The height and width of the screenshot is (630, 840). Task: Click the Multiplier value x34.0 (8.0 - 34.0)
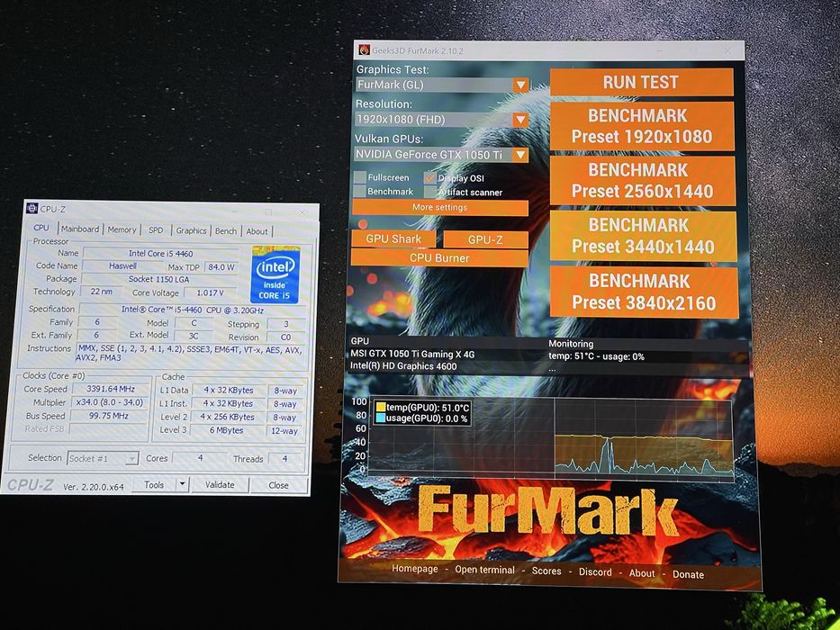pyautogui.click(x=109, y=402)
